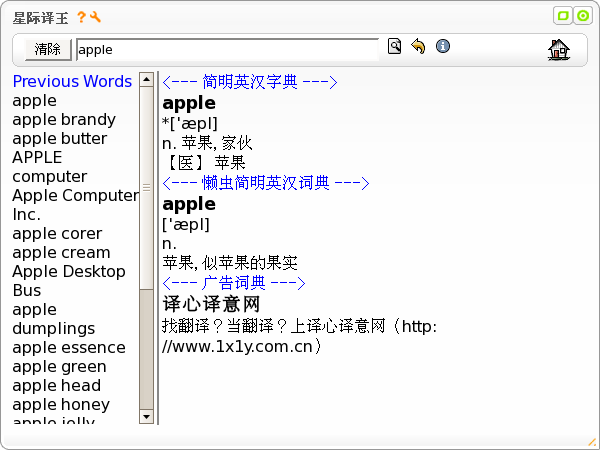Go to the home house icon

pyautogui.click(x=559, y=50)
